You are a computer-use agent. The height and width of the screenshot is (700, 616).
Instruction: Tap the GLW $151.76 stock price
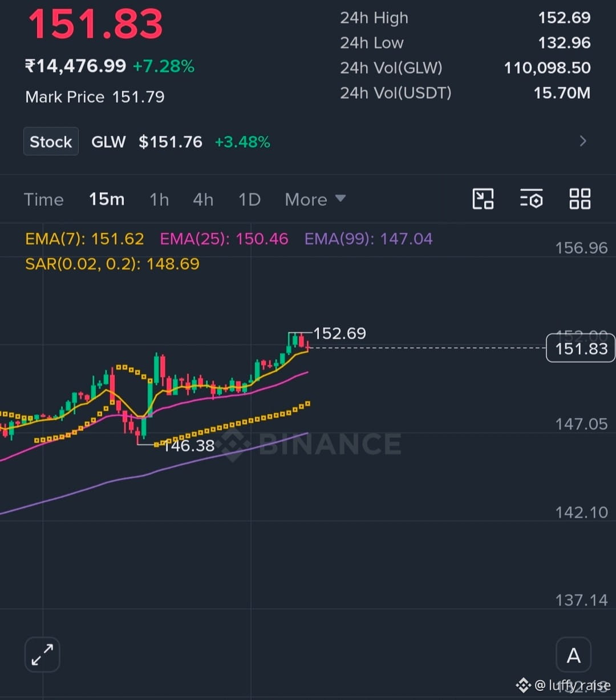pos(147,142)
